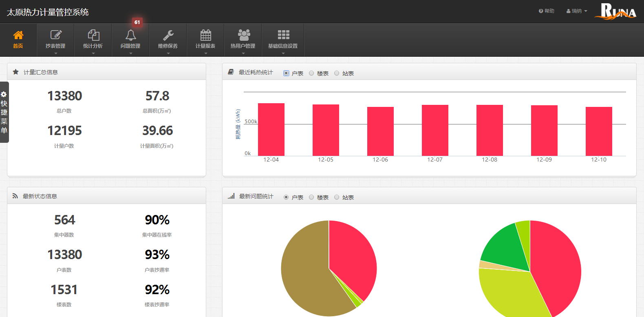Open 计量报表 menu label
Screen dimensions: 644x317
click(205, 46)
